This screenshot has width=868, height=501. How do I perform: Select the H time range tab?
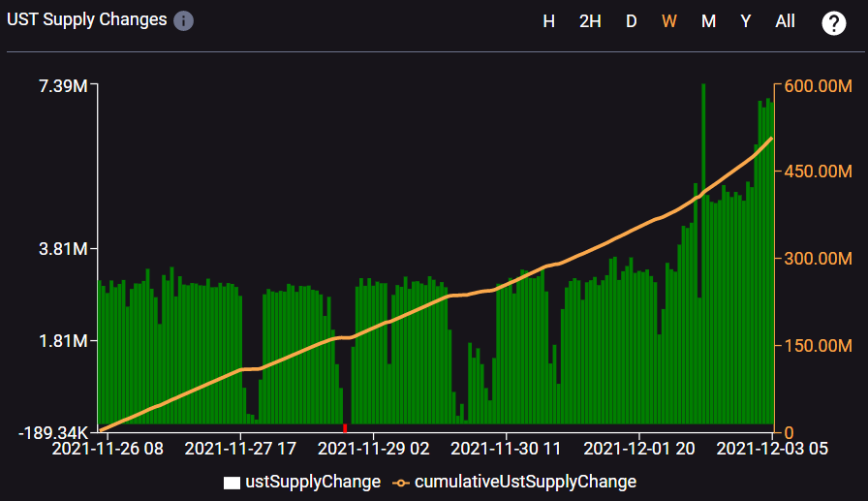tap(548, 21)
